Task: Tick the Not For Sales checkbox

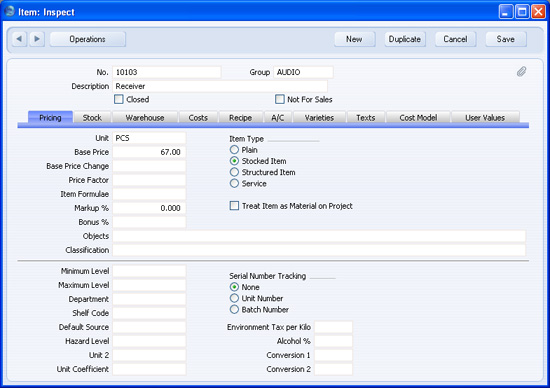Action: (x=280, y=99)
